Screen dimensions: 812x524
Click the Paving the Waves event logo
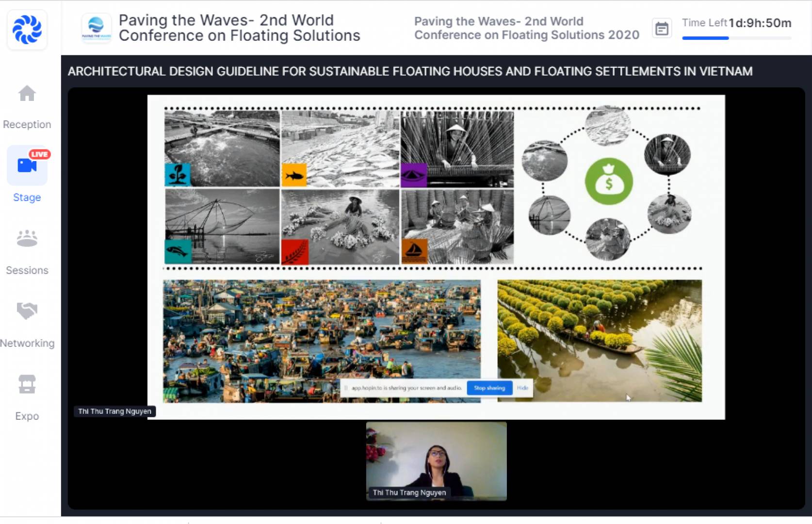96,28
